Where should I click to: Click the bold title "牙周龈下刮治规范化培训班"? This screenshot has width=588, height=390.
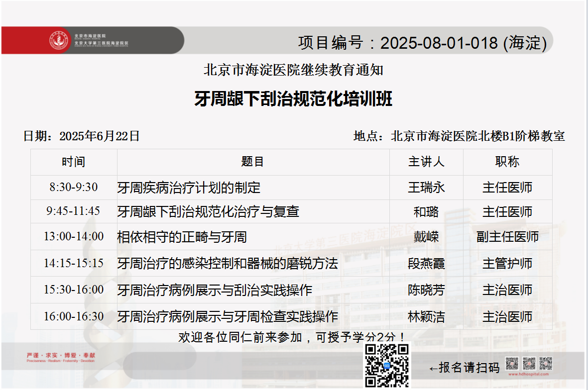pyautogui.click(x=293, y=99)
